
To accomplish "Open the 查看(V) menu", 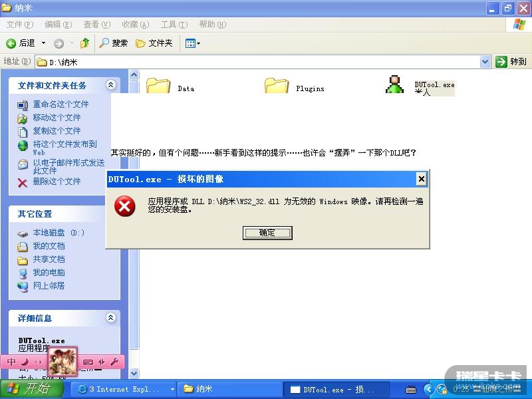I will [x=97, y=25].
